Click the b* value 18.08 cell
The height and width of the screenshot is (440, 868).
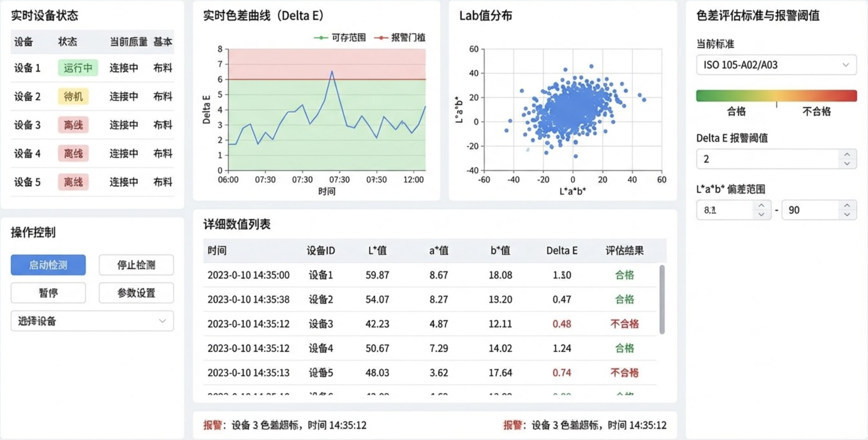click(x=500, y=275)
